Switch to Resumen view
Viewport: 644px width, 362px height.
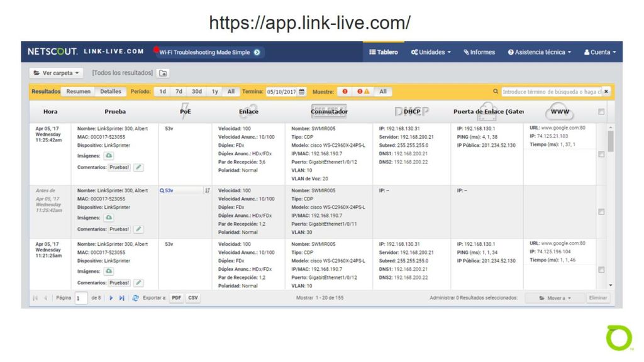[78, 92]
